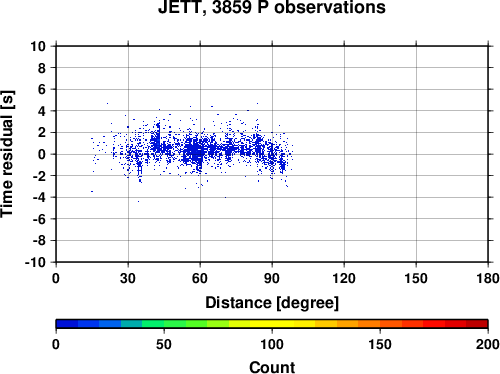Click the x-axis tick label 60
500x374 pixels.
[x=200, y=278]
